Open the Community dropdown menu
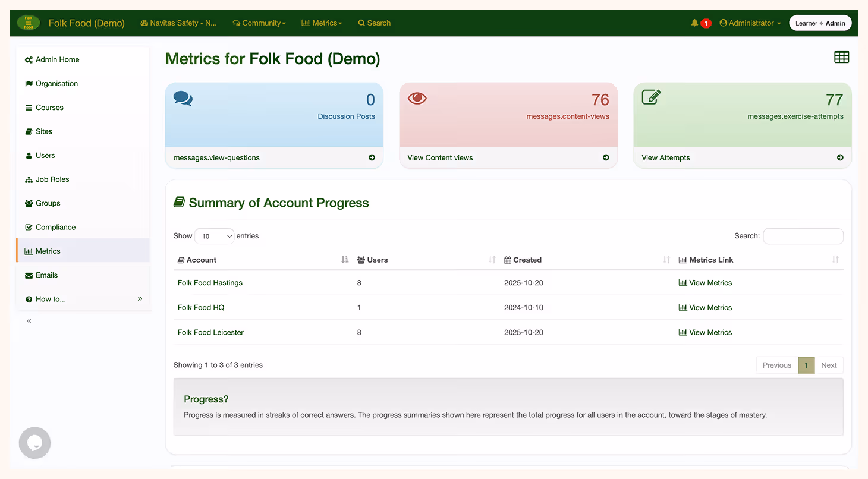868x479 pixels. (259, 23)
